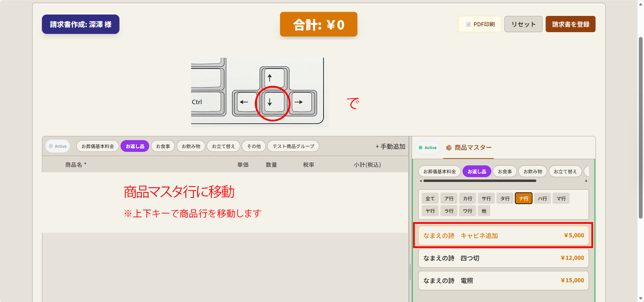Screen dimensions: 644x302
Task: Select お立て替え in the product master
Action: [565, 172]
